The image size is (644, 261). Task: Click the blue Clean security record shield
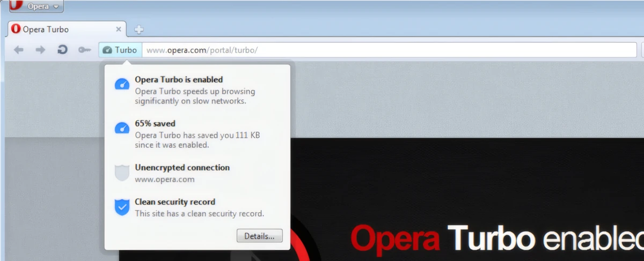(x=122, y=207)
